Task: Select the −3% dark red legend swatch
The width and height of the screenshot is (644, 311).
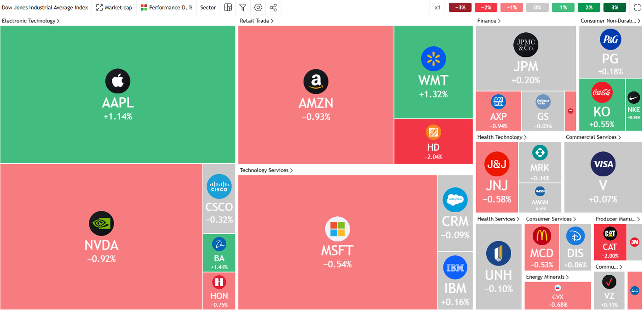Action: [x=460, y=7]
